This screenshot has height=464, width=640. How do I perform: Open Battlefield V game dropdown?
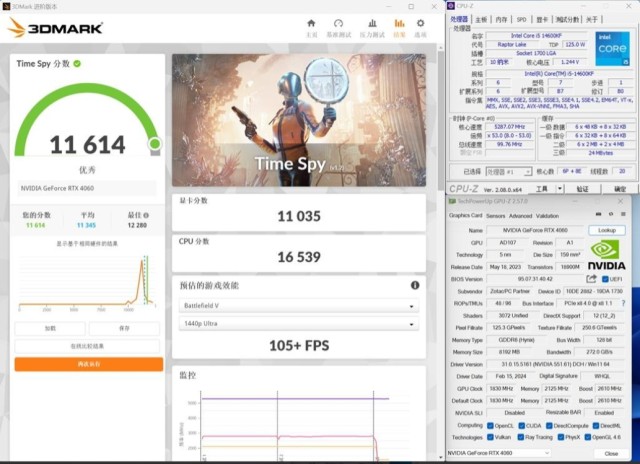299,306
